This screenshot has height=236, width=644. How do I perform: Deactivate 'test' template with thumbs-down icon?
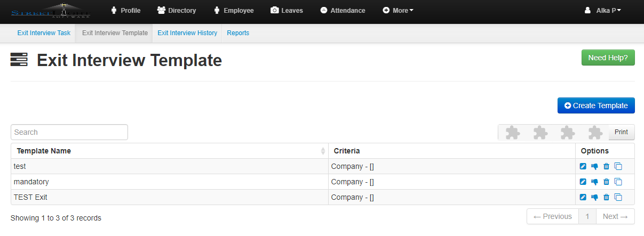point(594,166)
